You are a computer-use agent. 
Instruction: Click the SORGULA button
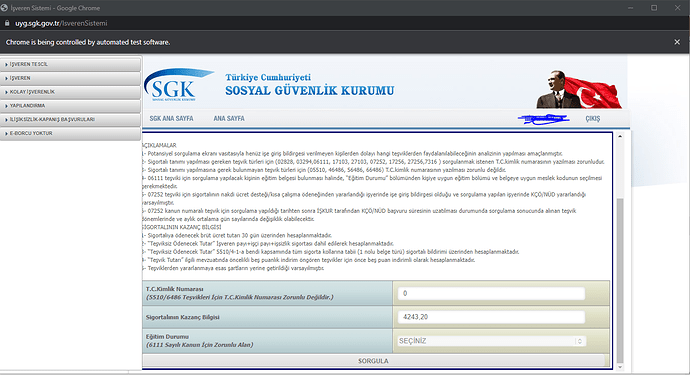pos(373,360)
